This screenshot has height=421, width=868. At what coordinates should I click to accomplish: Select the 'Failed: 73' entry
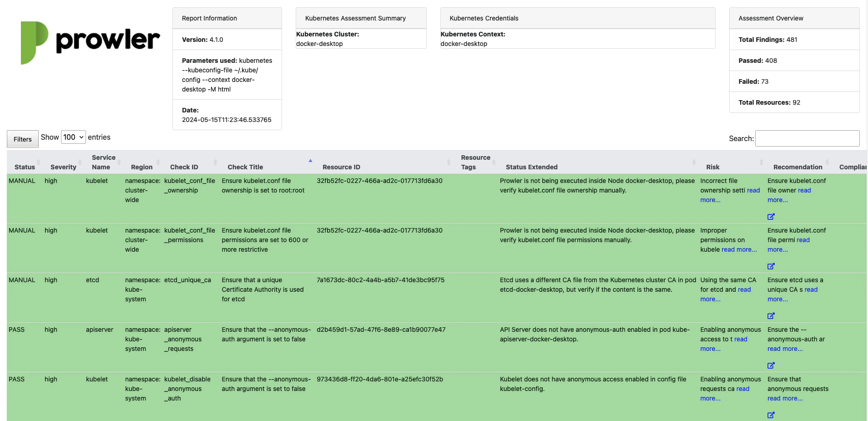click(794, 81)
